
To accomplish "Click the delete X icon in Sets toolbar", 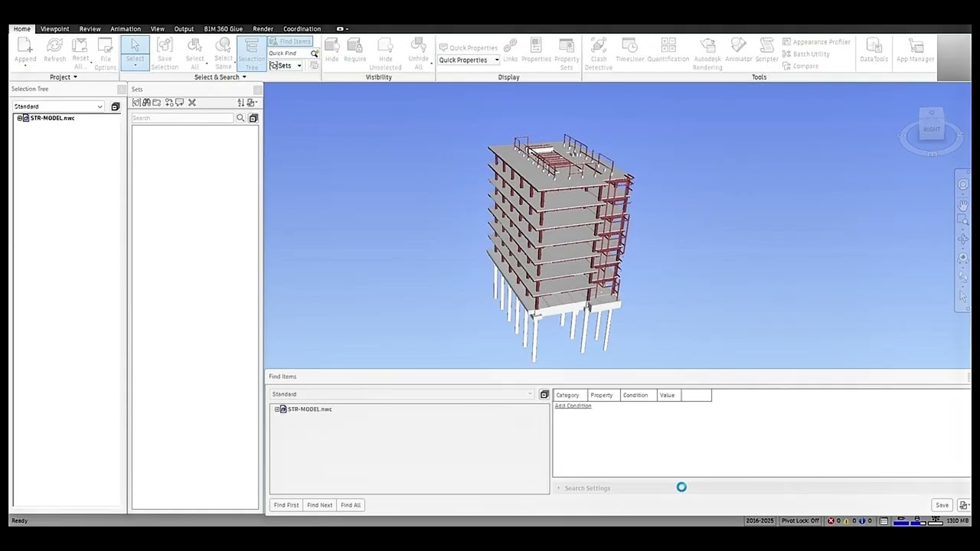I will (x=192, y=103).
